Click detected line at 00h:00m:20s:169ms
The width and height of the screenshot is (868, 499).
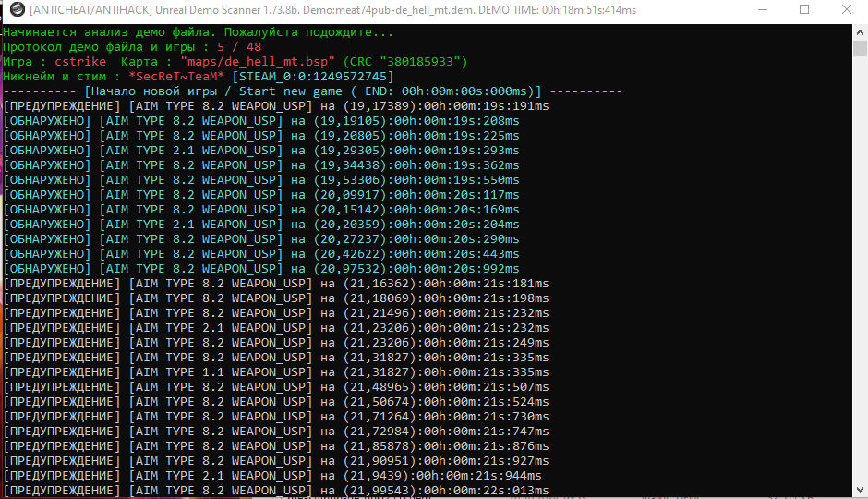(261, 210)
